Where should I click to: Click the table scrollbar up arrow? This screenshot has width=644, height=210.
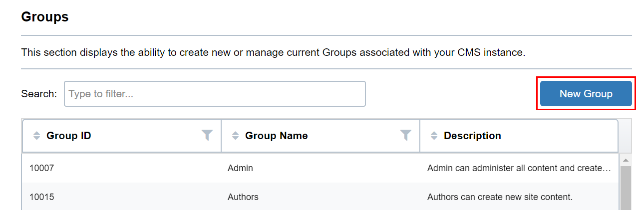(626, 160)
